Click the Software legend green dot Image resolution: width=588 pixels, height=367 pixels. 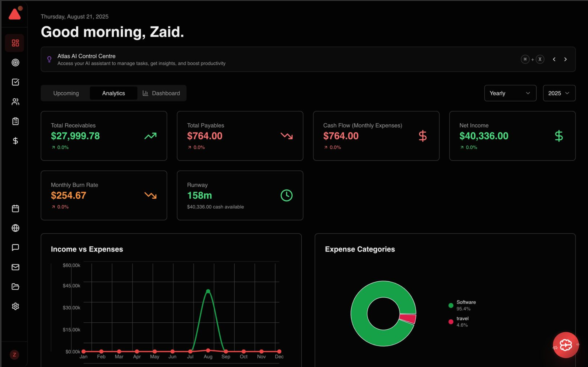[451, 305]
